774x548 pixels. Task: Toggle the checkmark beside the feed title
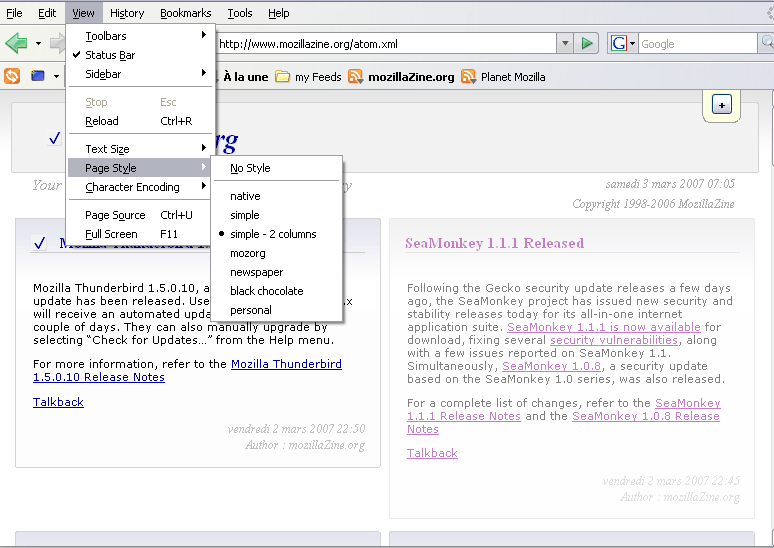(x=54, y=138)
